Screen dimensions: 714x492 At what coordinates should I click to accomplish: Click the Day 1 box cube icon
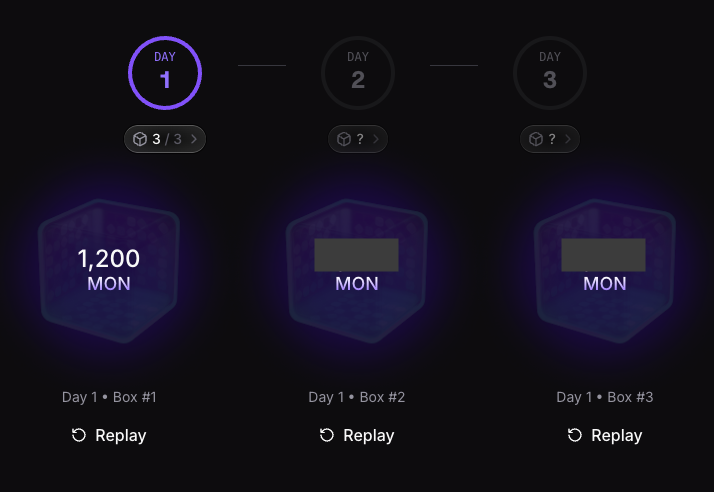(x=140, y=139)
